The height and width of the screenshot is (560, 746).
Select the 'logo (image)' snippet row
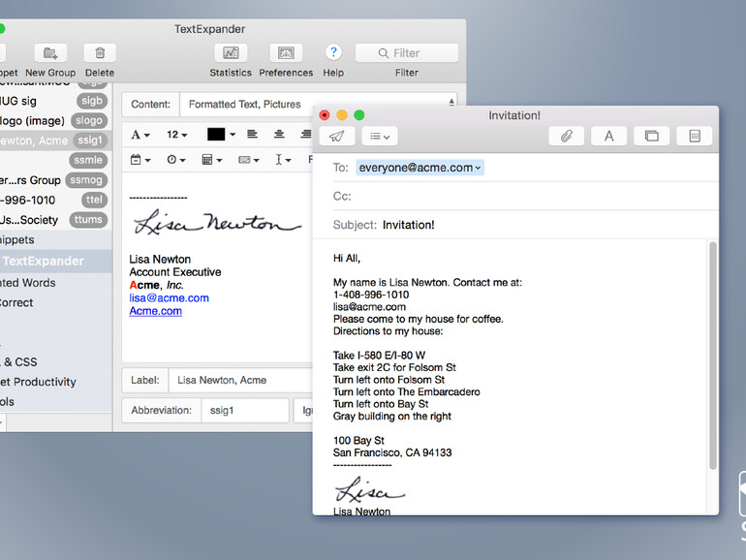[54, 121]
